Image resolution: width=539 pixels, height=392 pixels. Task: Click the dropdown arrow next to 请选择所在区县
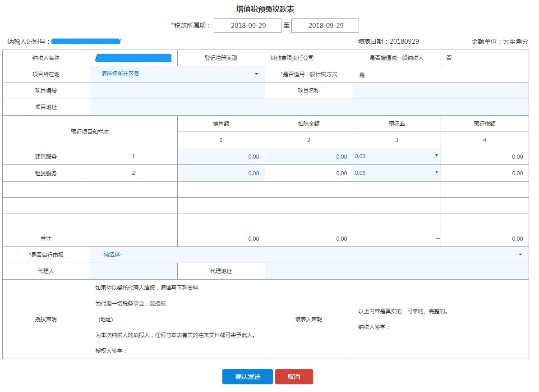pos(257,74)
